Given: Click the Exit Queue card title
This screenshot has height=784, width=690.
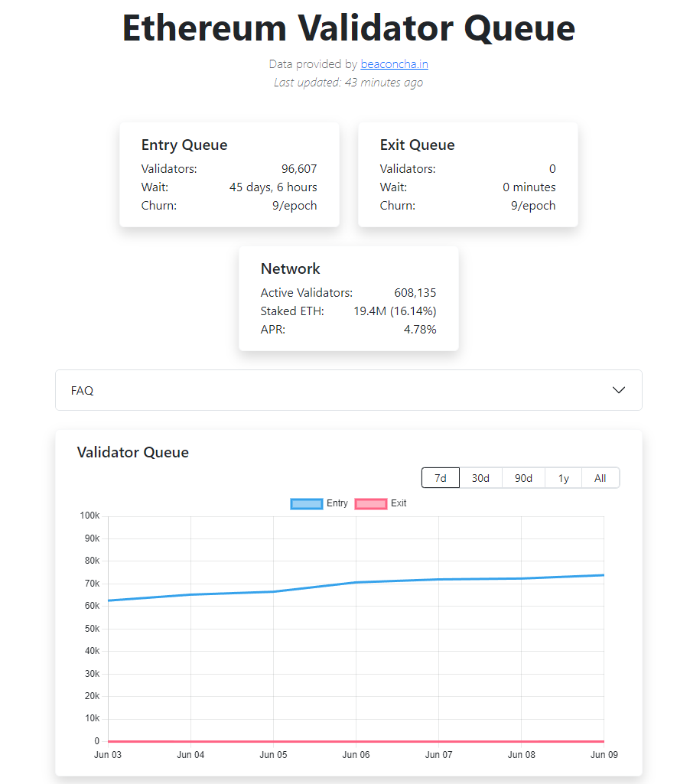Looking at the screenshot, I should coord(417,145).
